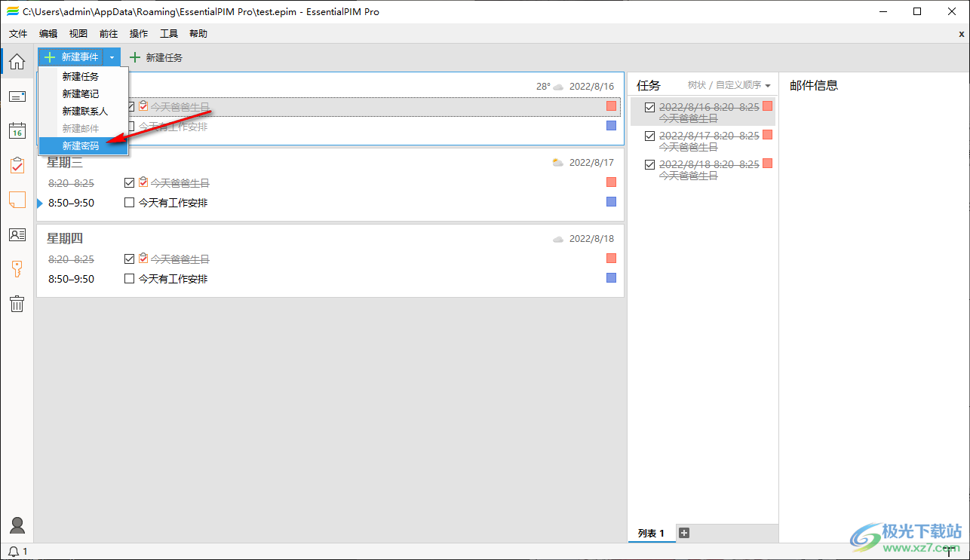Choose 新建联系人 from the dropdown menu
The width and height of the screenshot is (970, 560).
tap(84, 111)
